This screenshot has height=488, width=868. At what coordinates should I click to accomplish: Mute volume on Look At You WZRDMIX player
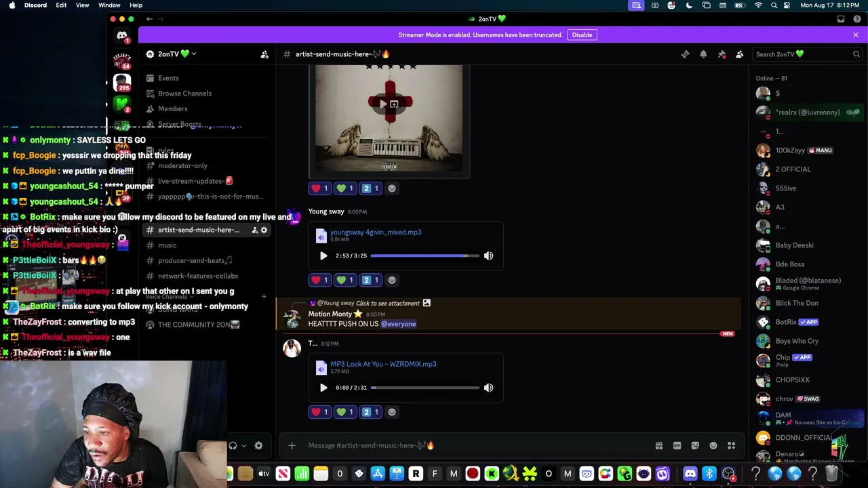point(488,388)
